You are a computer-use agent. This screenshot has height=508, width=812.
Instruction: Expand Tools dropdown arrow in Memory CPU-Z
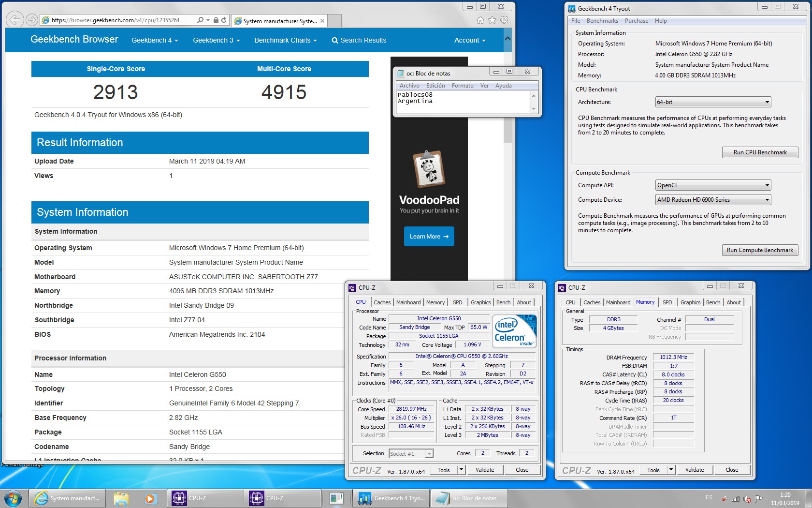click(671, 469)
